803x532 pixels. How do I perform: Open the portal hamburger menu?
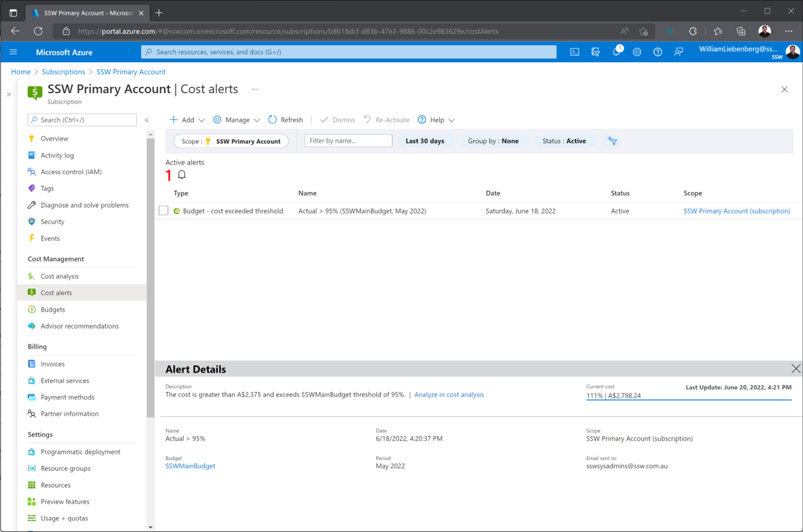(x=13, y=52)
